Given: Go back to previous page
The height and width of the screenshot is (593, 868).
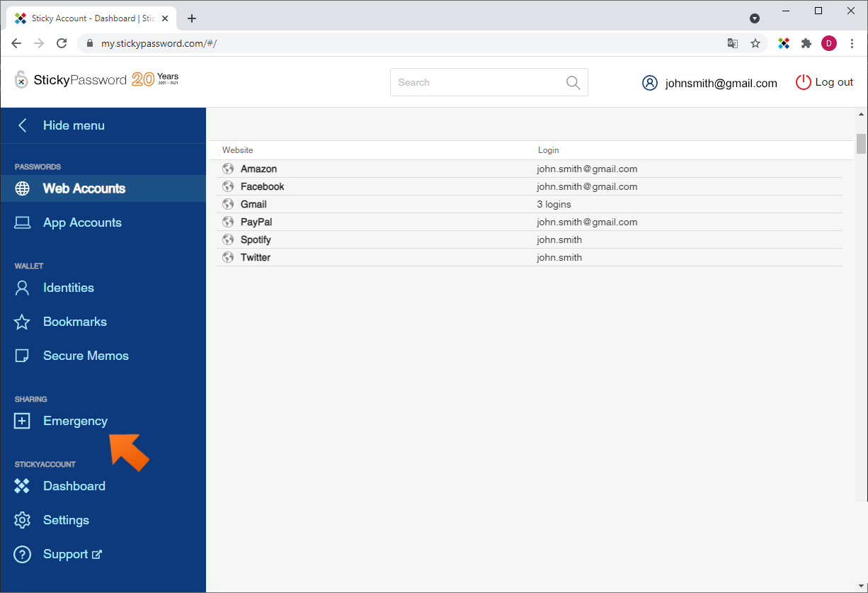Looking at the screenshot, I should [x=16, y=43].
